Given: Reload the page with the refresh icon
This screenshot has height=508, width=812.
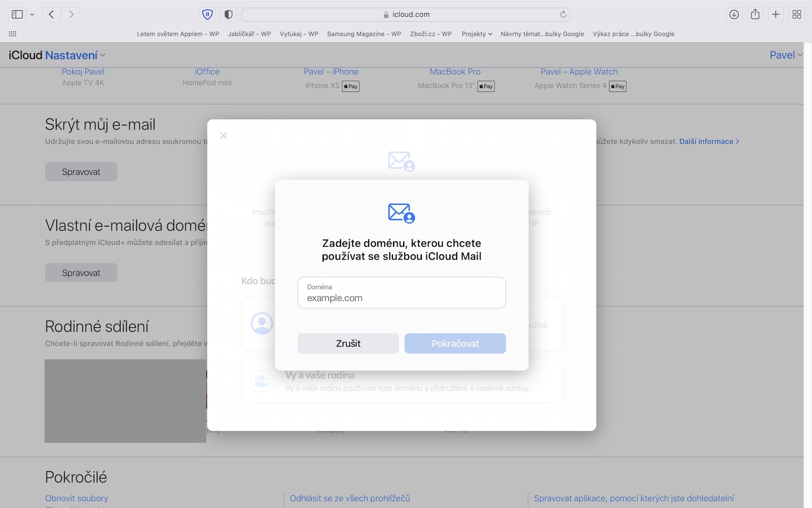Looking at the screenshot, I should pos(563,15).
